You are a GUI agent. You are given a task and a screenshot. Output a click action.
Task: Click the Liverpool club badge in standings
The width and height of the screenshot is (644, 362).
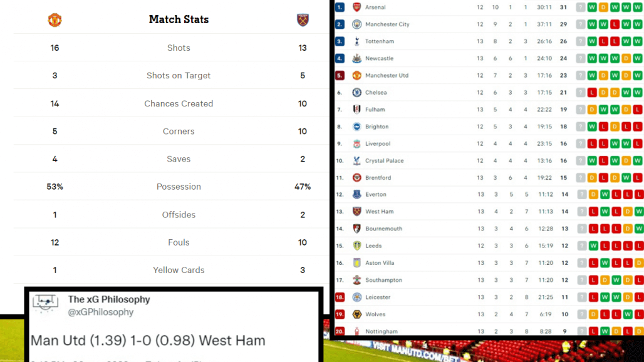point(357,143)
